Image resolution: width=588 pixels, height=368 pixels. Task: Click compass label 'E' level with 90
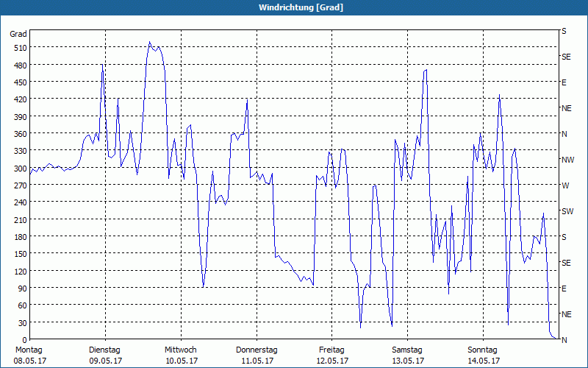(x=564, y=289)
